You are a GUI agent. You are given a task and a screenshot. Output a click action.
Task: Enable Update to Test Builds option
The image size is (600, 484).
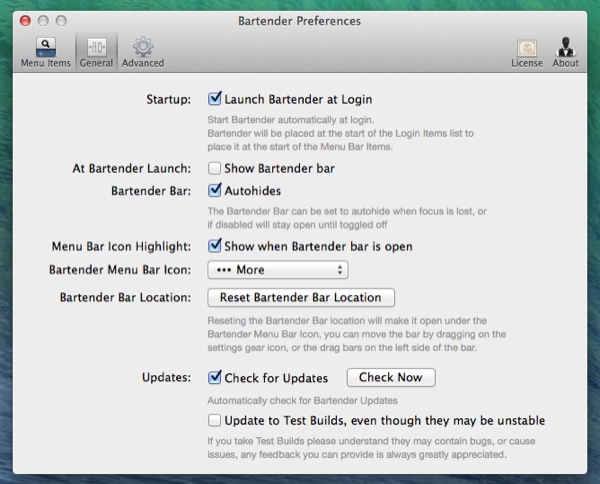click(x=214, y=420)
